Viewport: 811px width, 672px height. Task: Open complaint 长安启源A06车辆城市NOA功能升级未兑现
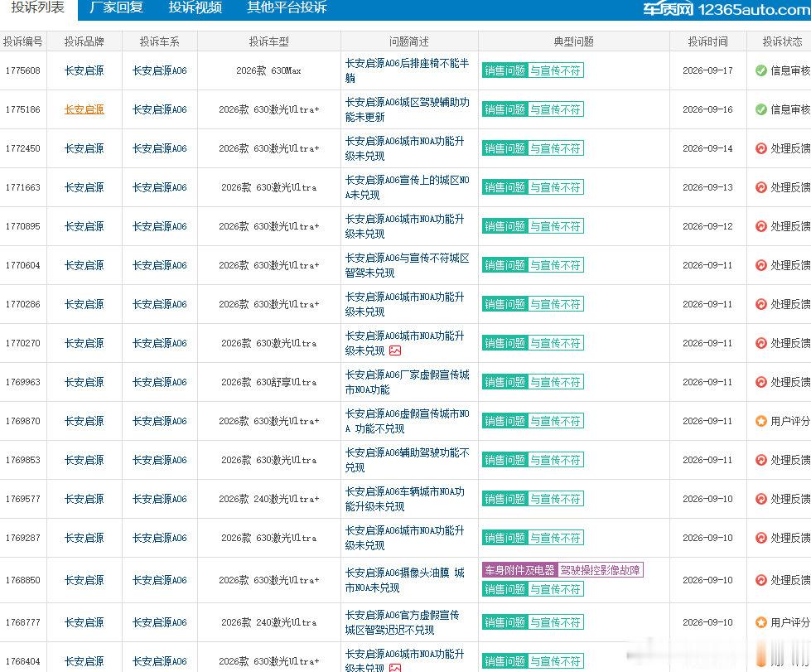coord(405,499)
